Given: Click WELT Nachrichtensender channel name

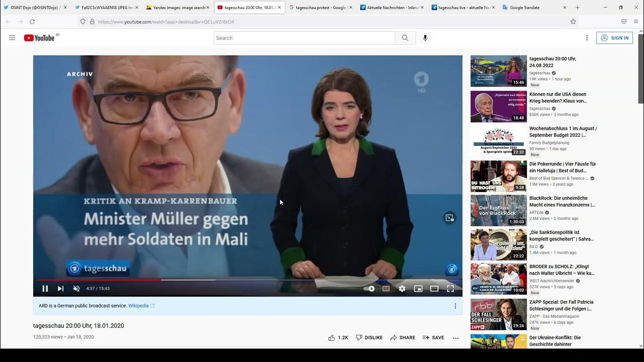Looking at the screenshot, I should click(551, 281).
